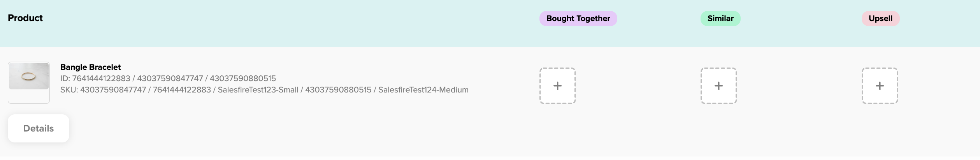Click the "SKU:" label of the product

69,90
